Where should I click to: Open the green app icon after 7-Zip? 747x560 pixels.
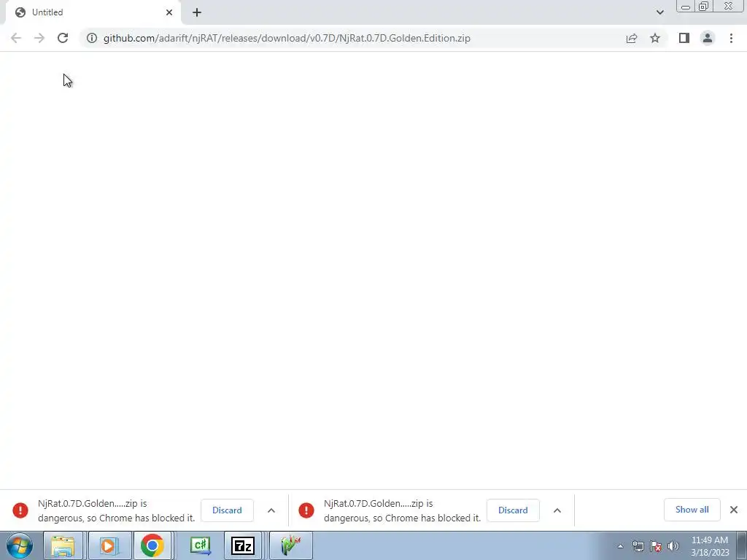(x=290, y=545)
